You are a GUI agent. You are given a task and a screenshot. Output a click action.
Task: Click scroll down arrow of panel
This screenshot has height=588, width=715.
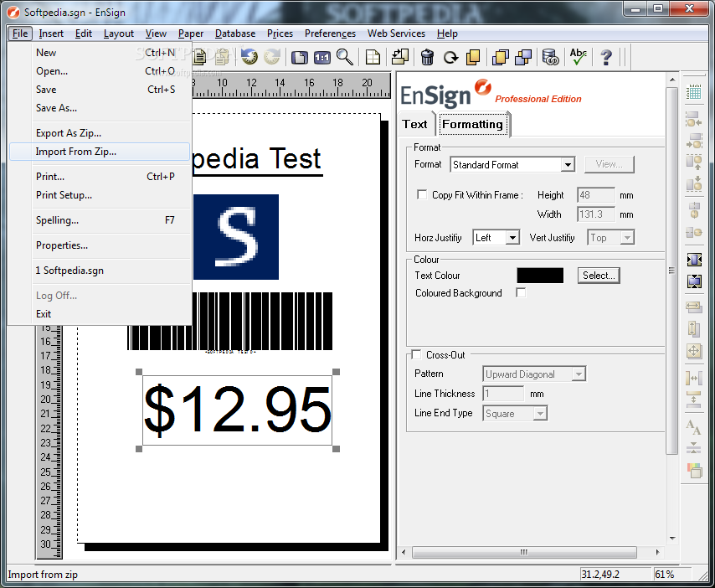tap(672, 539)
